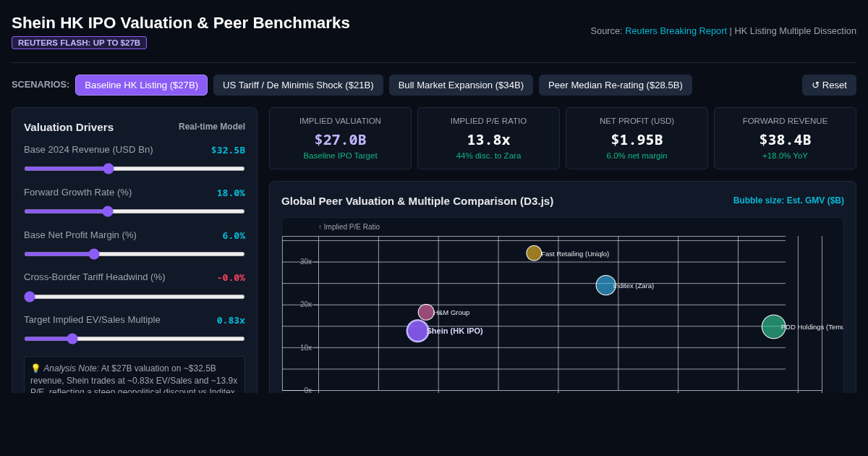Image resolution: width=868 pixels, height=456 pixels.
Task: Choose Bull Market Expansion ($34B) scenario
Action: click(x=461, y=85)
